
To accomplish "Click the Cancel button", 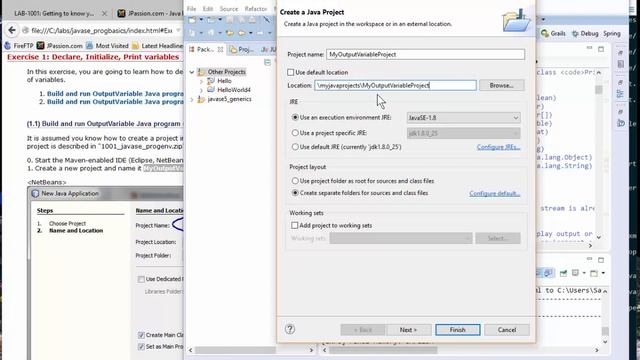I will pos(507,330).
